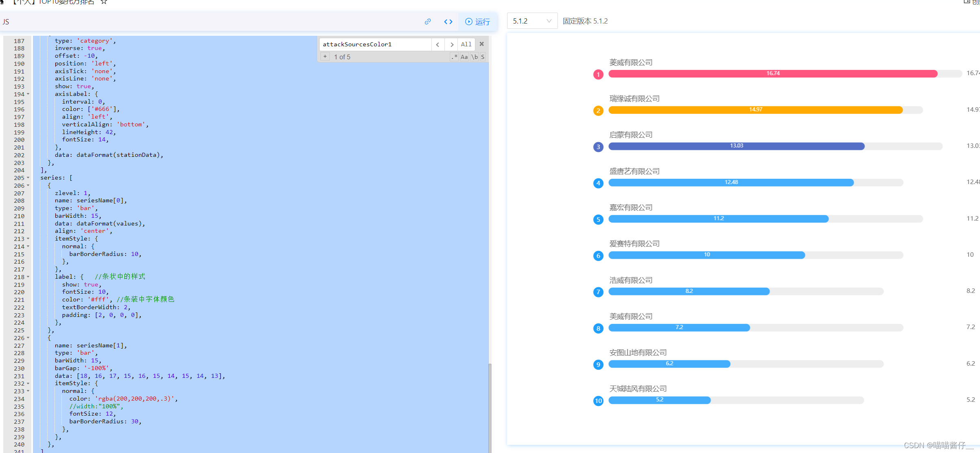Toggle whole word search option
Screen dimensions: 980x453
tap(474, 57)
